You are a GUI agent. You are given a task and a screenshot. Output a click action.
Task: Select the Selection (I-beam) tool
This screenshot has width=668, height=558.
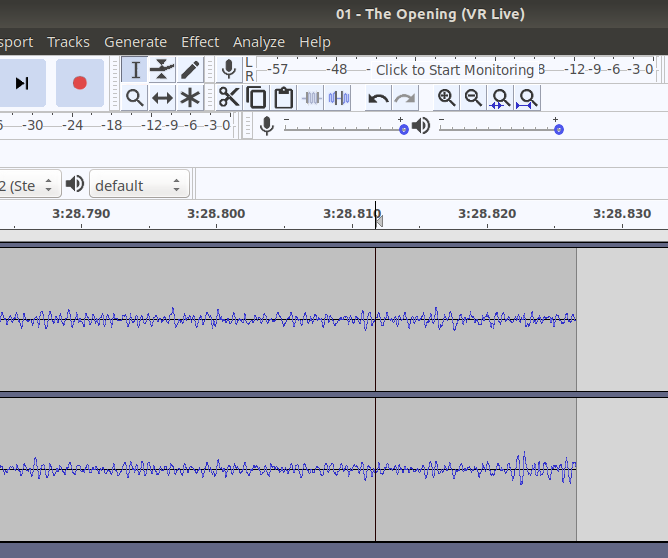[x=135, y=70]
